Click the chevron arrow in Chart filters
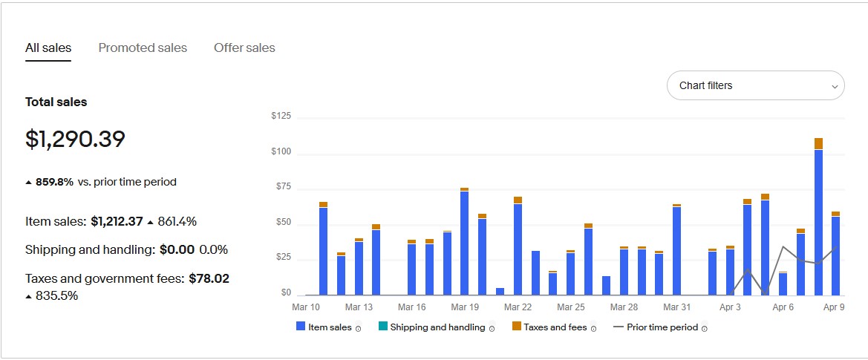The width and height of the screenshot is (868, 360). coord(834,86)
